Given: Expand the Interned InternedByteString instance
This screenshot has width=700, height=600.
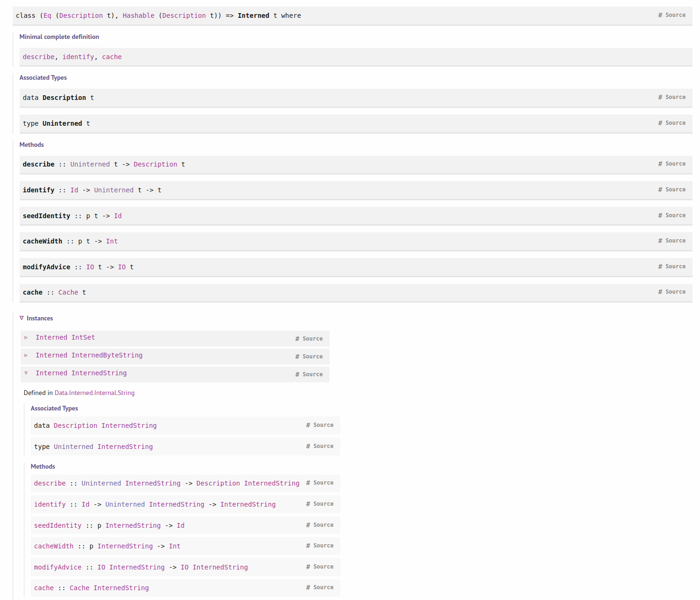Looking at the screenshot, I should click(x=26, y=355).
